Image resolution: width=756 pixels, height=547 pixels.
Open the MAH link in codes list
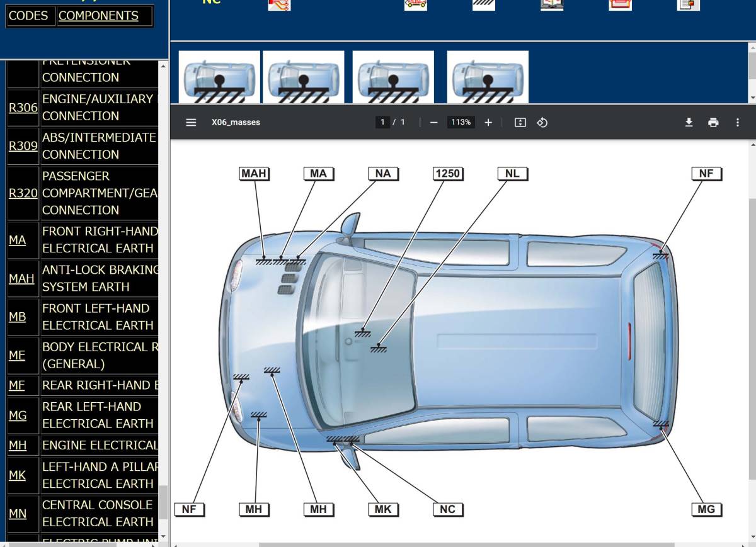click(21, 278)
